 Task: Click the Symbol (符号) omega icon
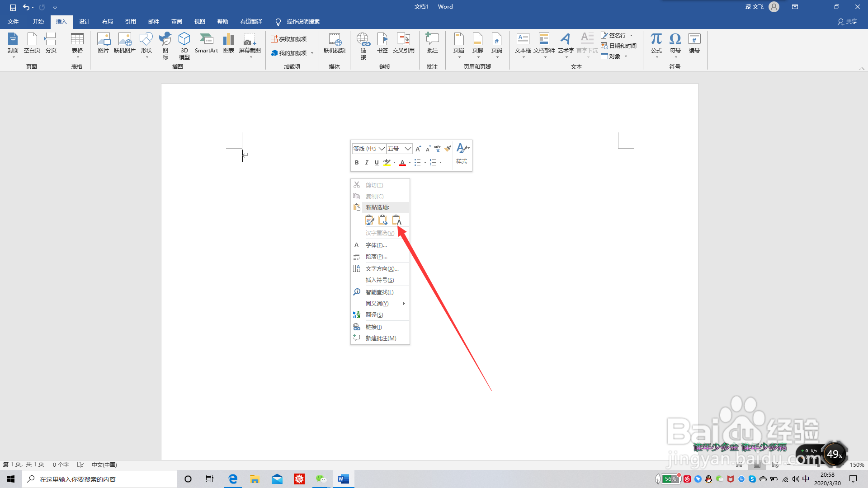pyautogui.click(x=675, y=43)
